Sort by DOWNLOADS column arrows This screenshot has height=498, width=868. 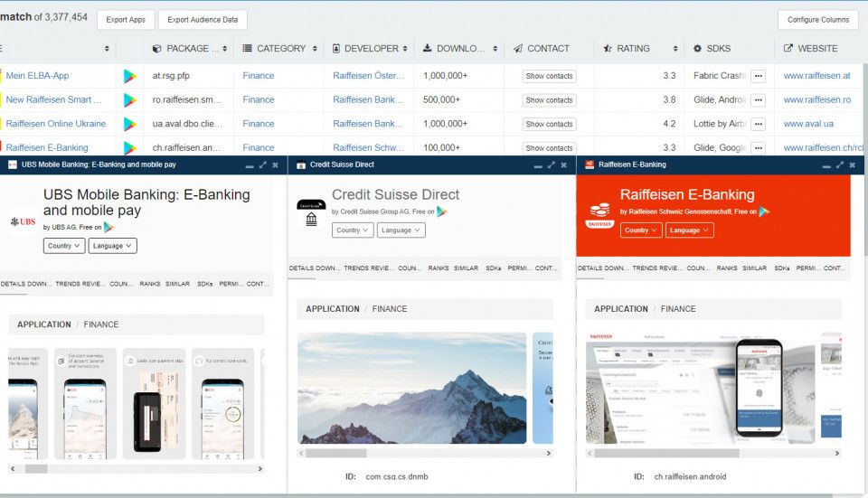tap(495, 49)
